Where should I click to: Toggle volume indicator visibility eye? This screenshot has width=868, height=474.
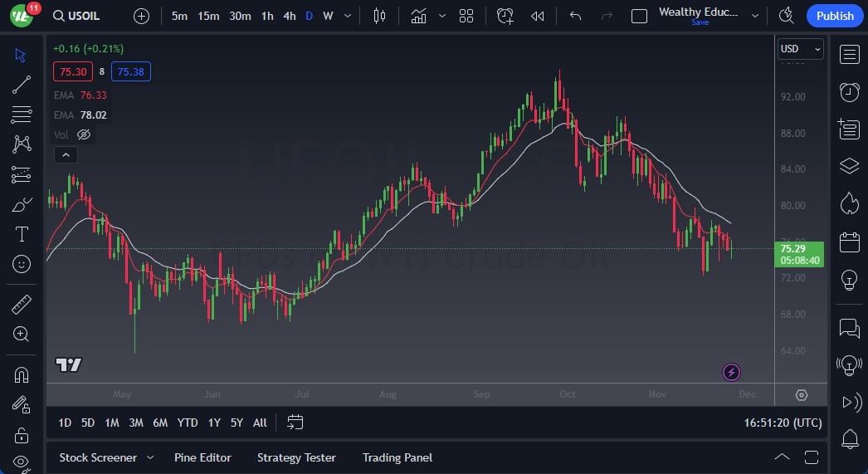tap(84, 134)
